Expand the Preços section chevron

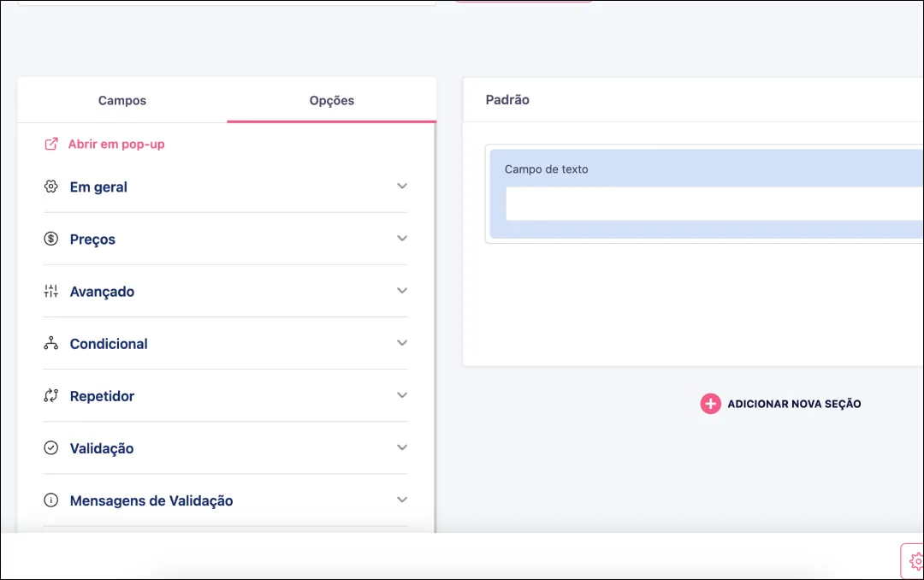(x=402, y=238)
